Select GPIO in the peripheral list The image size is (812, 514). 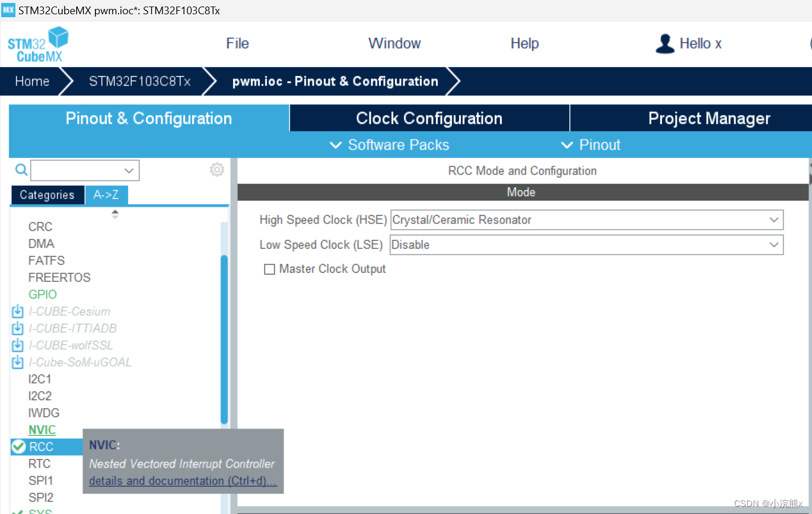43,294
